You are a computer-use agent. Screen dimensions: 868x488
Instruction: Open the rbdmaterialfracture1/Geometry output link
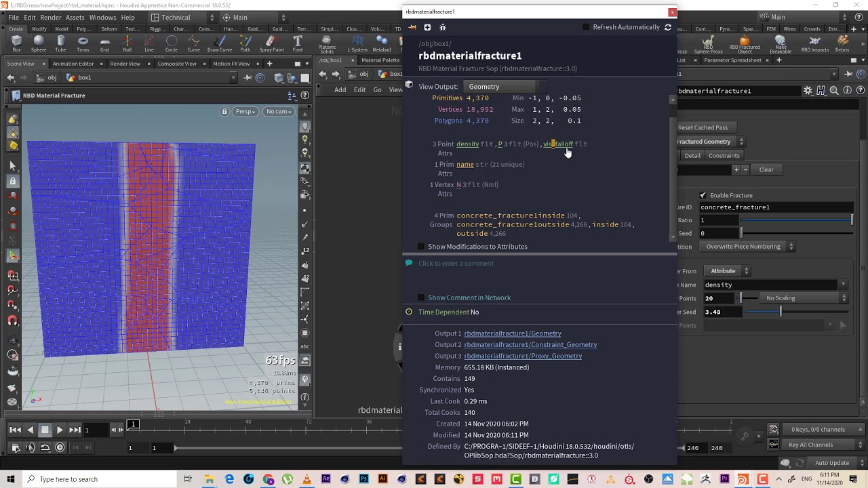coord(513,333)
